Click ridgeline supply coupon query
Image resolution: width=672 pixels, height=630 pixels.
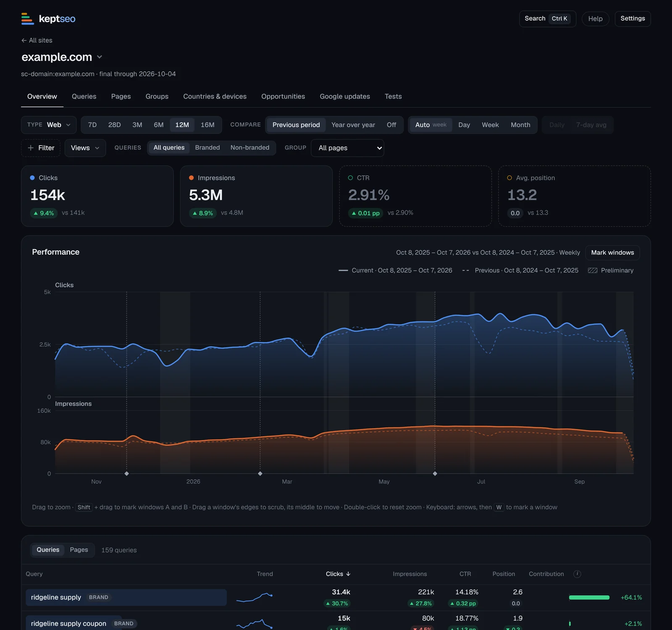(x=68, y=623)
